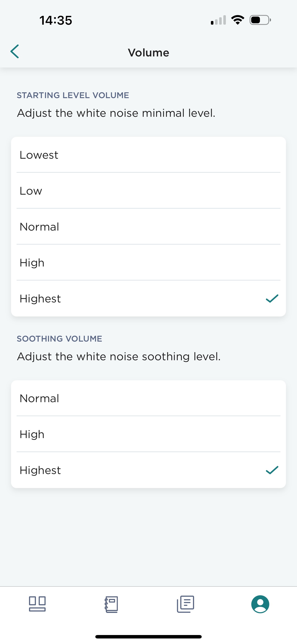Select Lowest starting level volume
The width and height of the screenshot is (297, 644).
pyautogui.click(x=148, y=155)
